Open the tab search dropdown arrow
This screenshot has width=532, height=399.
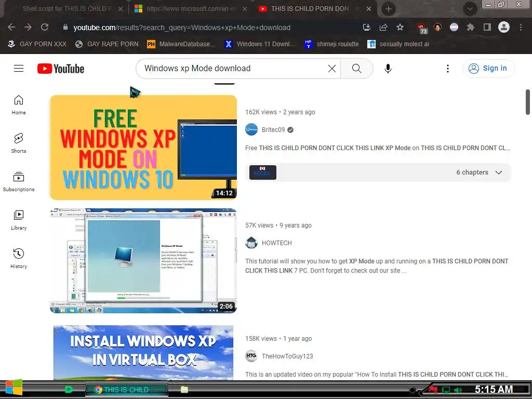470,9
